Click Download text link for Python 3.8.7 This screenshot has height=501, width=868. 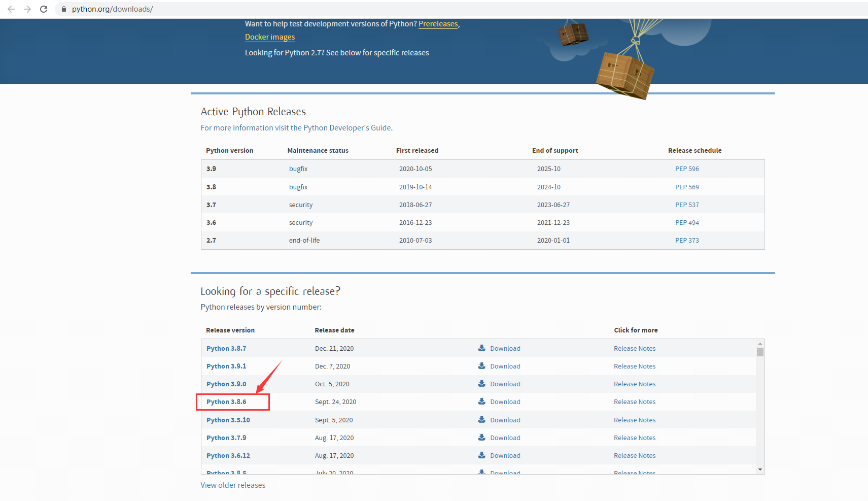coord(505,349)
